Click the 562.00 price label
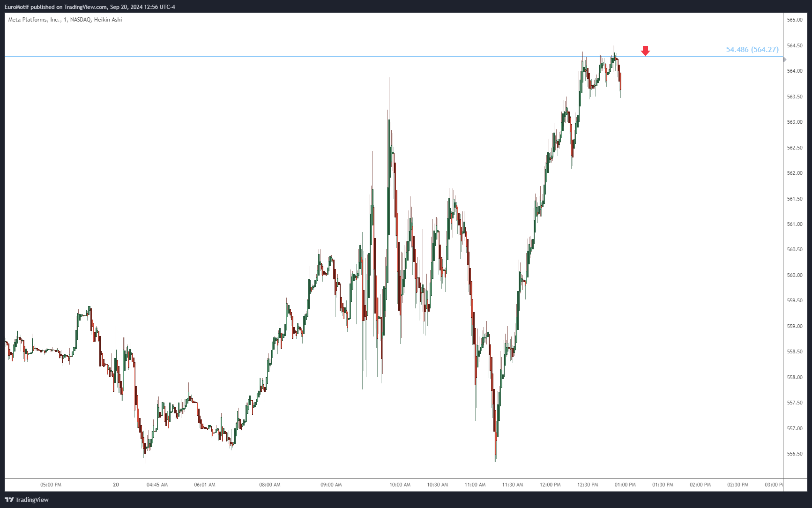812x508 pixels. point(795,173)
